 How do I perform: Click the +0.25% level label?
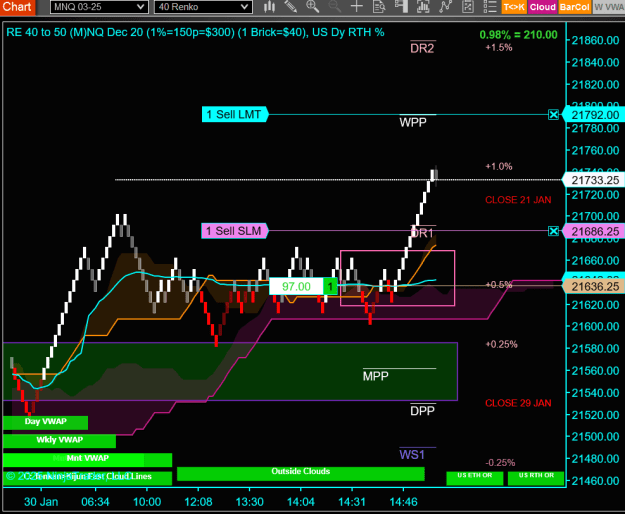pos(501,344)
